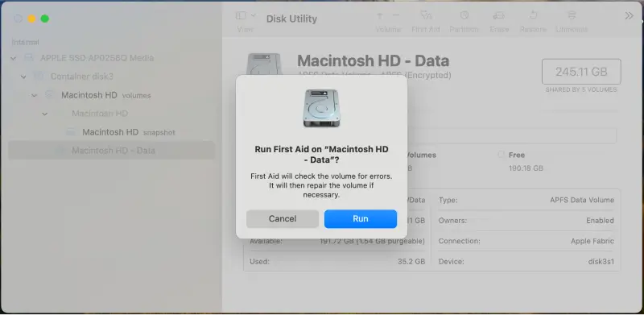The width and height of the screenshot is (644, 315).
Task: Click the remove volume minus icon
Action: click(x=396, y=15)
